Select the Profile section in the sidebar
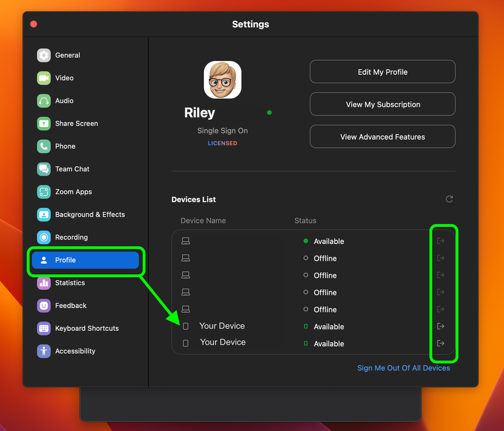The height and width of the screenshot is (431, 504). pyautogui.click(x=66, y=260)
